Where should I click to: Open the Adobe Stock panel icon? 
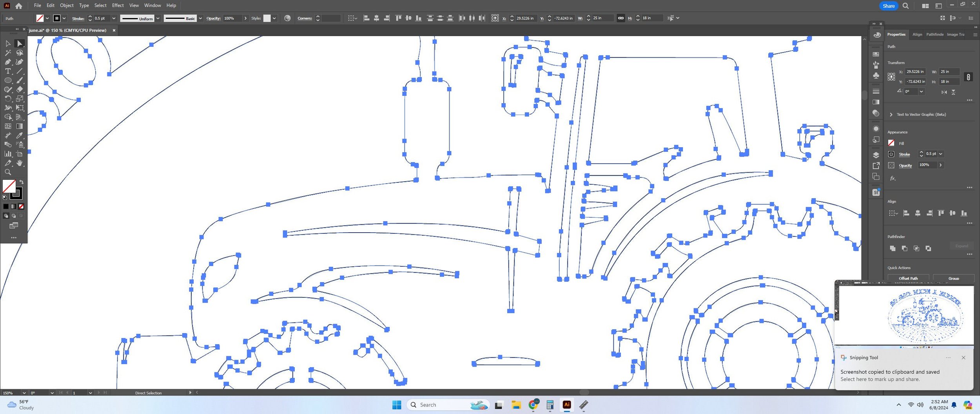point(876,192)
